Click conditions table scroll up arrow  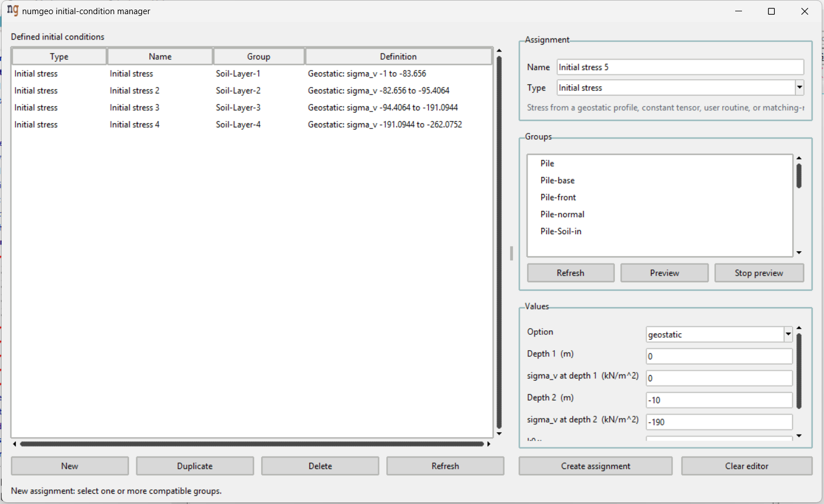pos(499,51)
